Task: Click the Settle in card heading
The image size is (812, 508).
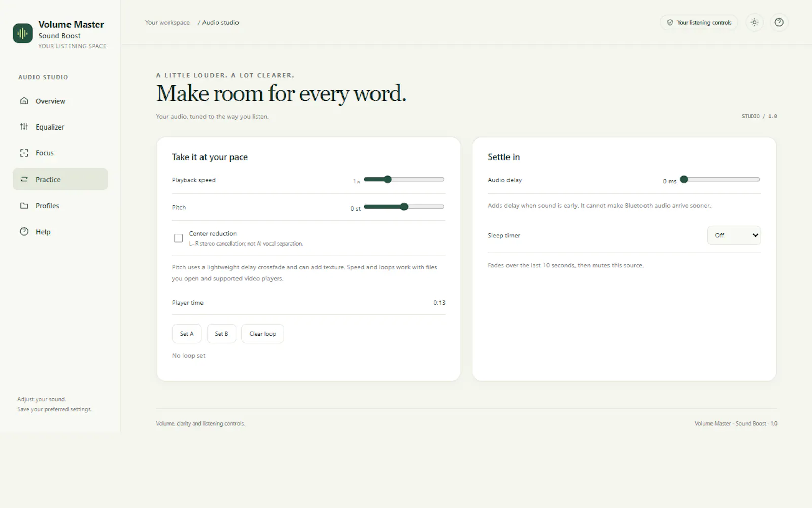Action: click(x=503, y=157)
